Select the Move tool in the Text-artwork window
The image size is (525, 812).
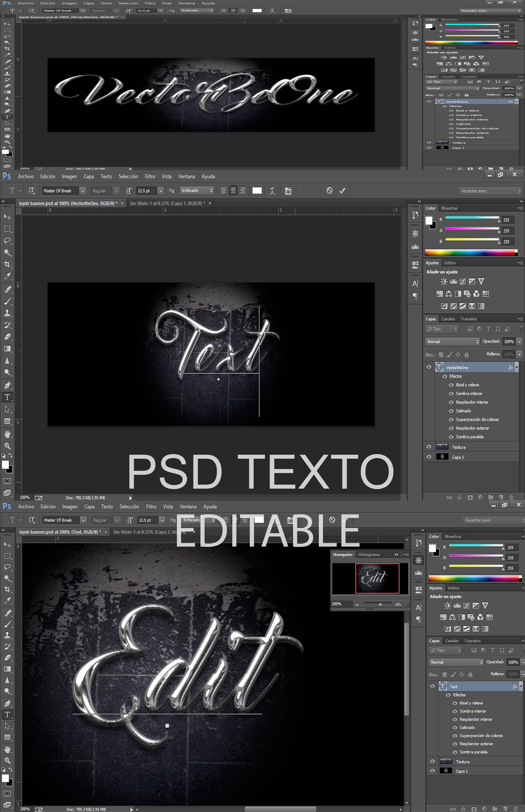click(x=7, y=217)
